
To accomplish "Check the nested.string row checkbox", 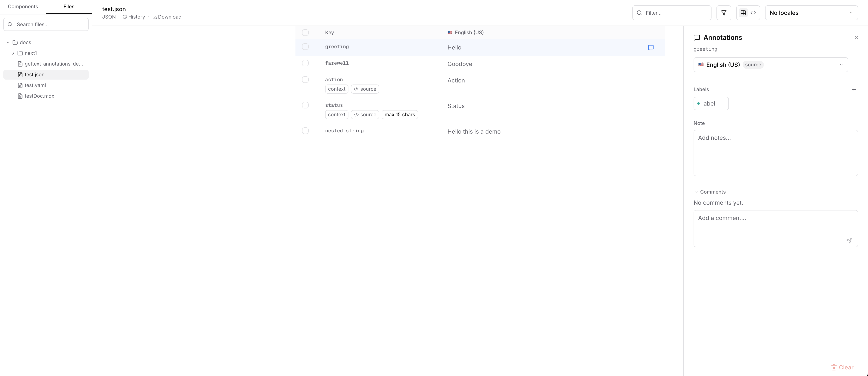I will point(305,131).
